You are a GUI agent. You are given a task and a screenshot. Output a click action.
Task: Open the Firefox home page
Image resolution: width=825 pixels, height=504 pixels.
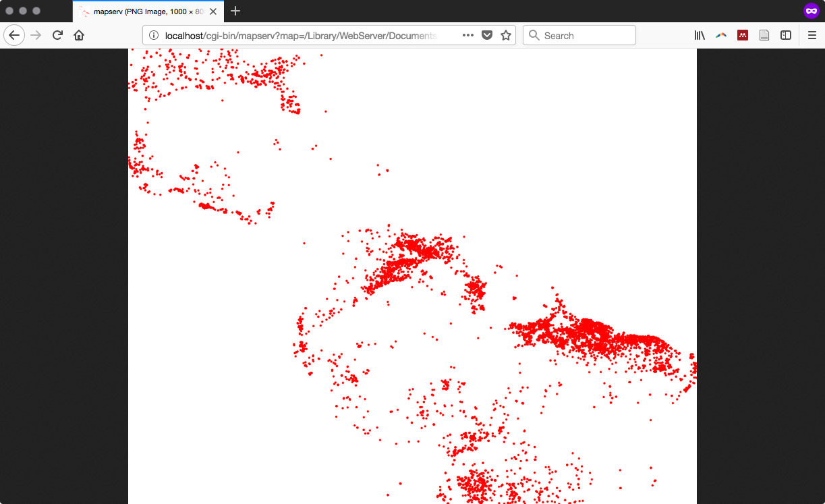(79, 35)
